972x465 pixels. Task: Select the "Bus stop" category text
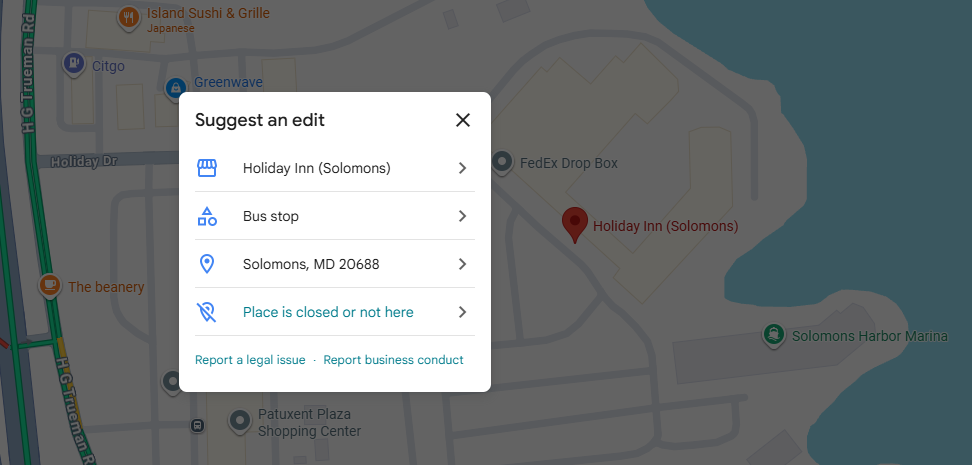[x=271, y=216]
